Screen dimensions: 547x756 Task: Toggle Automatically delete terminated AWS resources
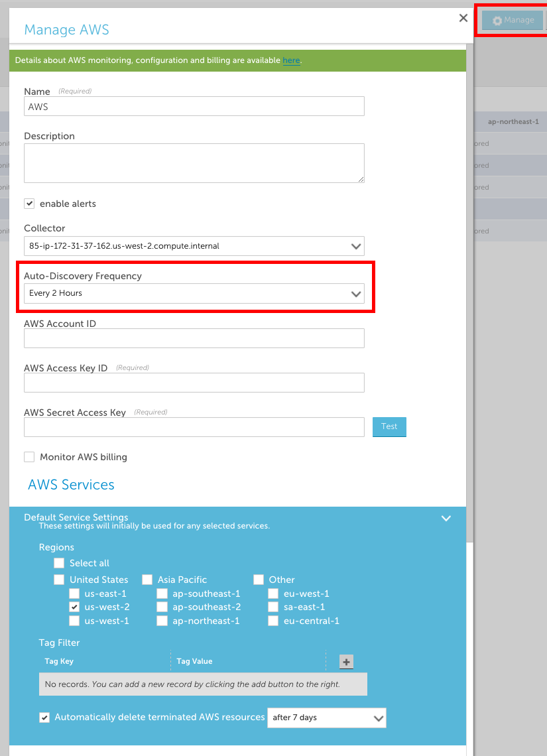click(x=44, y=718)
